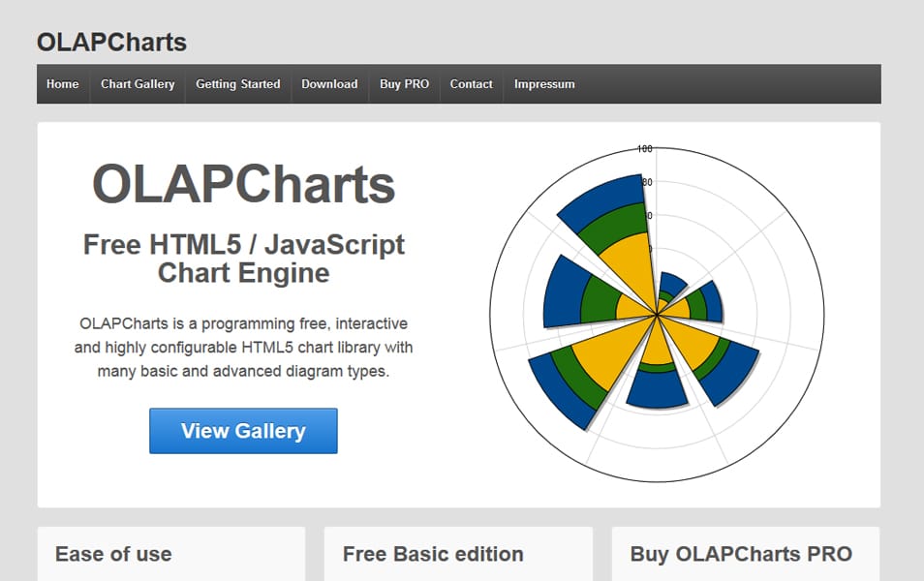Click the 'Buy OLAPCharts PRO' card heading
Viewport: 924px width, 581px height.
point(741,554)
